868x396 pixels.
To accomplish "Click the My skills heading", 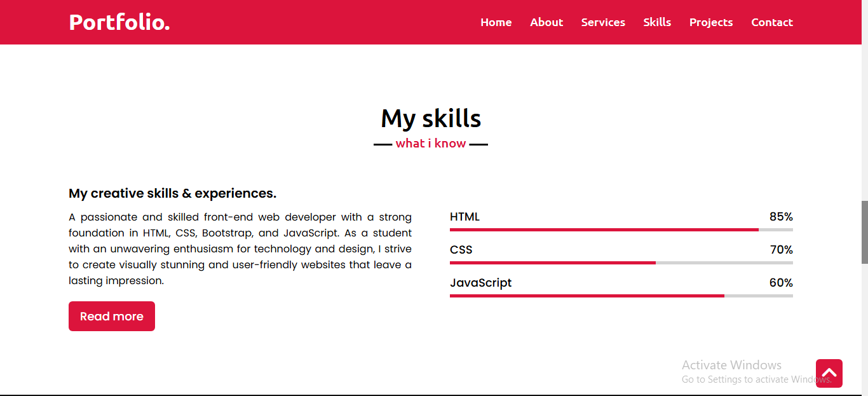I will click(431, 119).
